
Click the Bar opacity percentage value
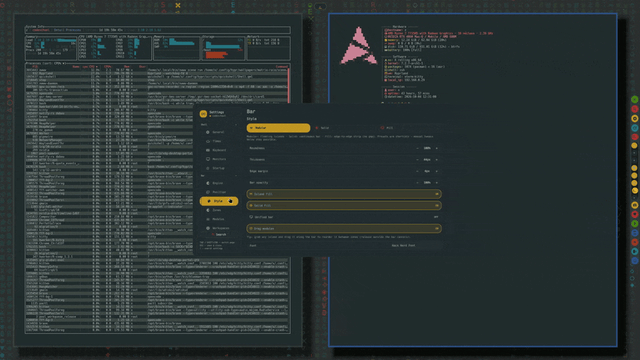pyautogui.click(x=427, y=182)
